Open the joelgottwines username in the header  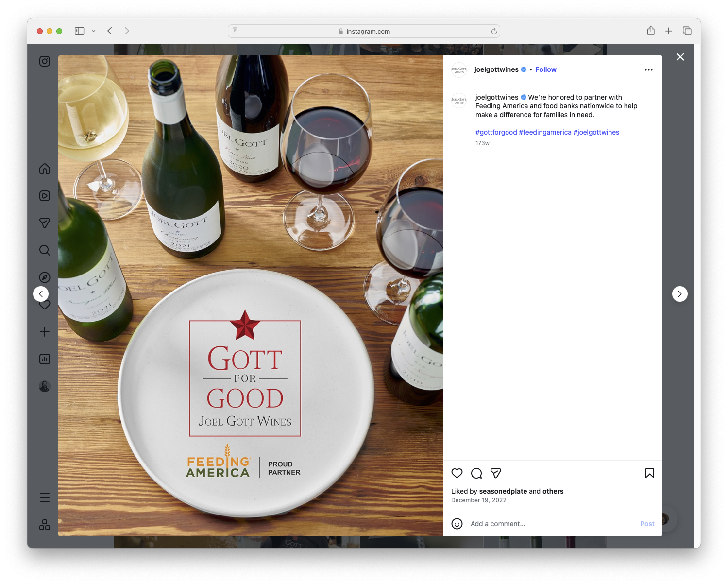[x=496, y=69]
